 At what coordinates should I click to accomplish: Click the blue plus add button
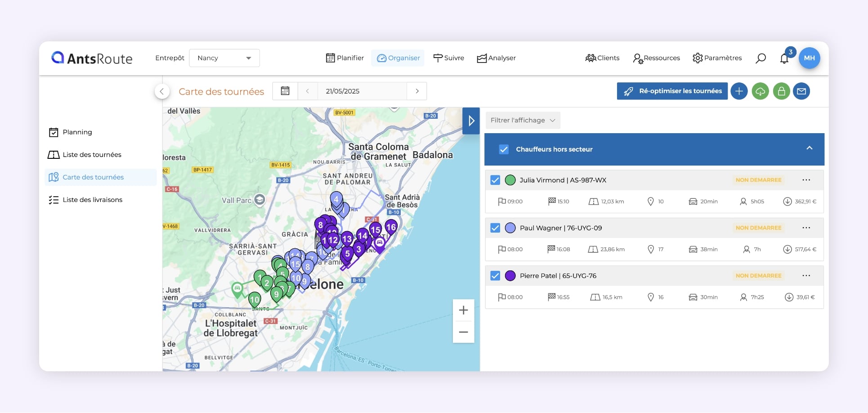coord(739,91)
